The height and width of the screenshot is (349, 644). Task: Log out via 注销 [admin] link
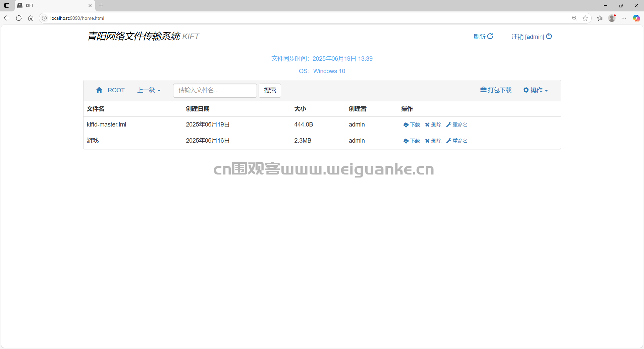coord(532,37)
